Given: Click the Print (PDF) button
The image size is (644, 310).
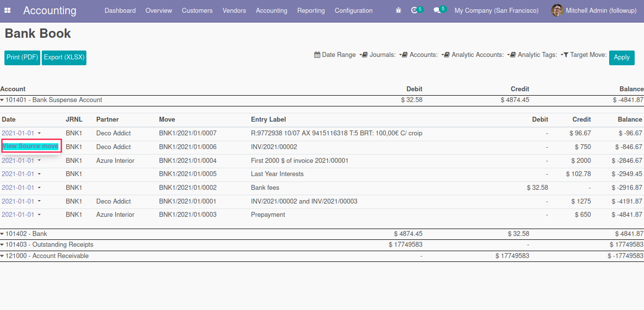Looking at the screenshot, I should [22, 57].
